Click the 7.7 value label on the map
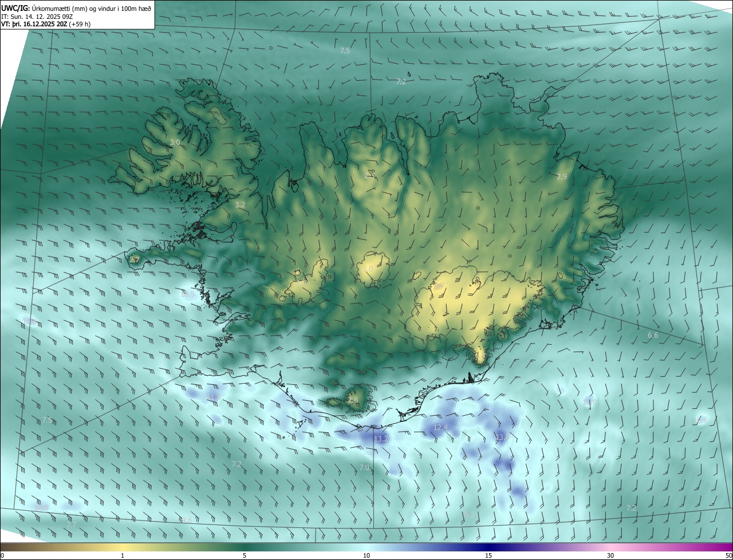 (72, 524)
